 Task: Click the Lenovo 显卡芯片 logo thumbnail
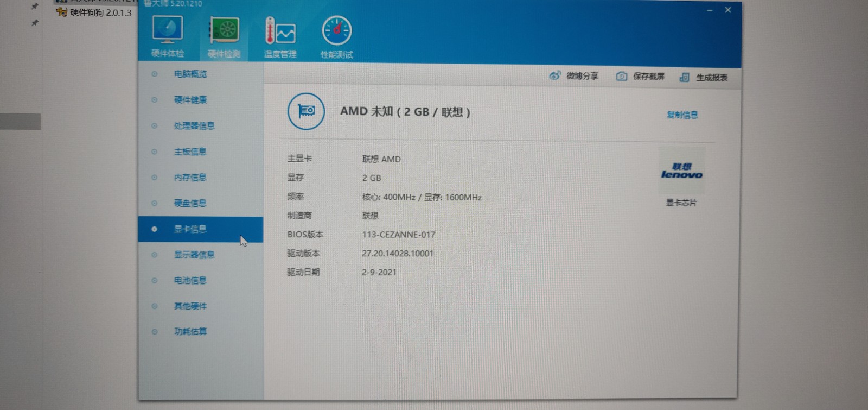682,171
